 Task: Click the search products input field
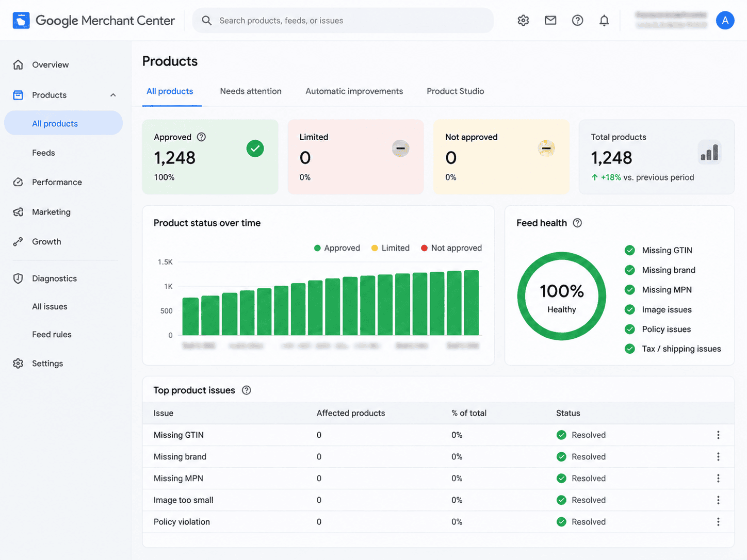(x=343, y=21)
